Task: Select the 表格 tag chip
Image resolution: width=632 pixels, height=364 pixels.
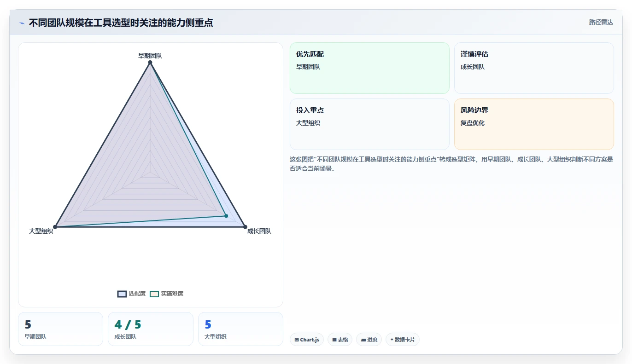Action: pos(340,340)
